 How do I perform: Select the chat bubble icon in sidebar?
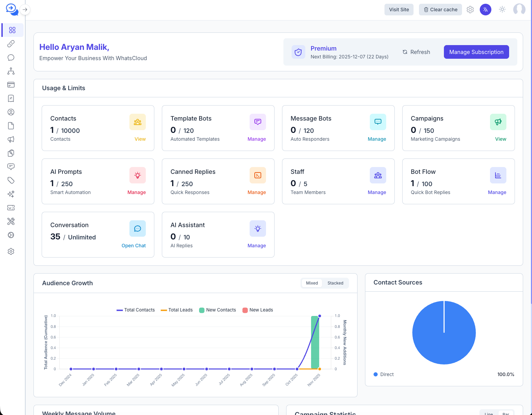tap(11, 57)
